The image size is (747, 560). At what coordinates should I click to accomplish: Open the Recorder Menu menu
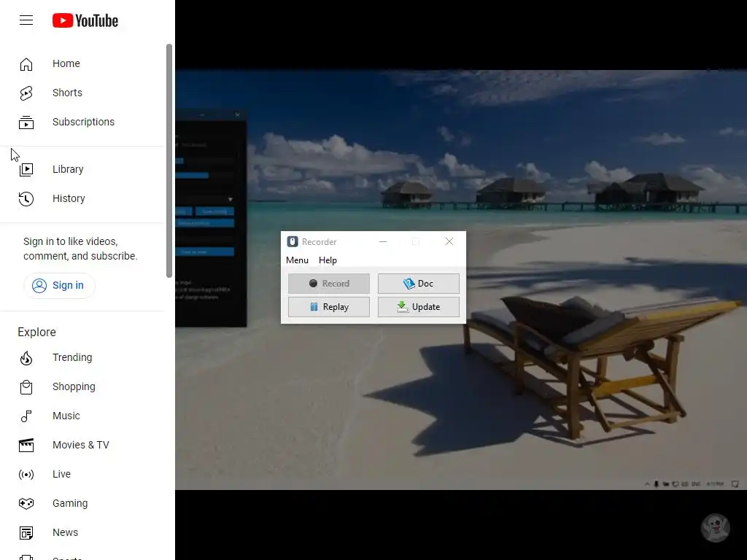click(x=298, y=260)
